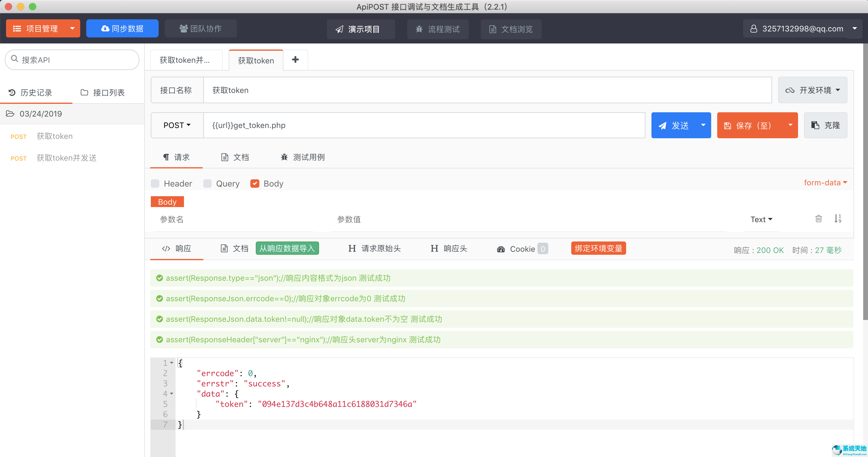The image size is (868, 457).
Task: Uncheck the Body checkbox
Action: point(255,184)
